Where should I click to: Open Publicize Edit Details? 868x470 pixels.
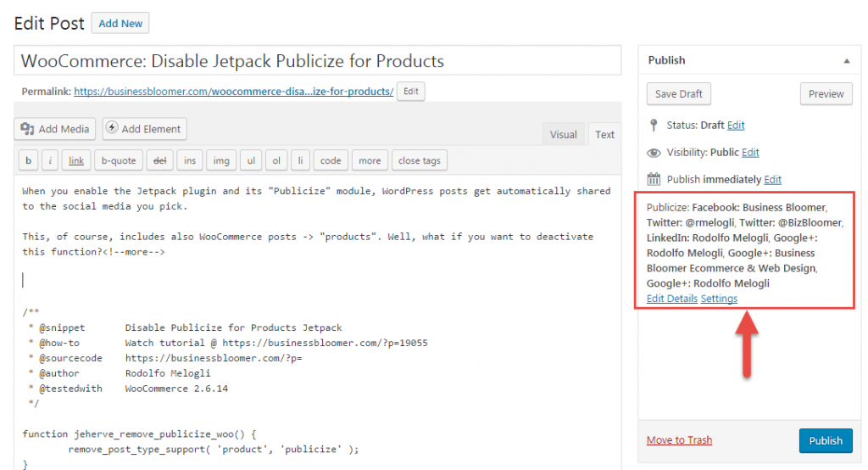click(672, 299)
